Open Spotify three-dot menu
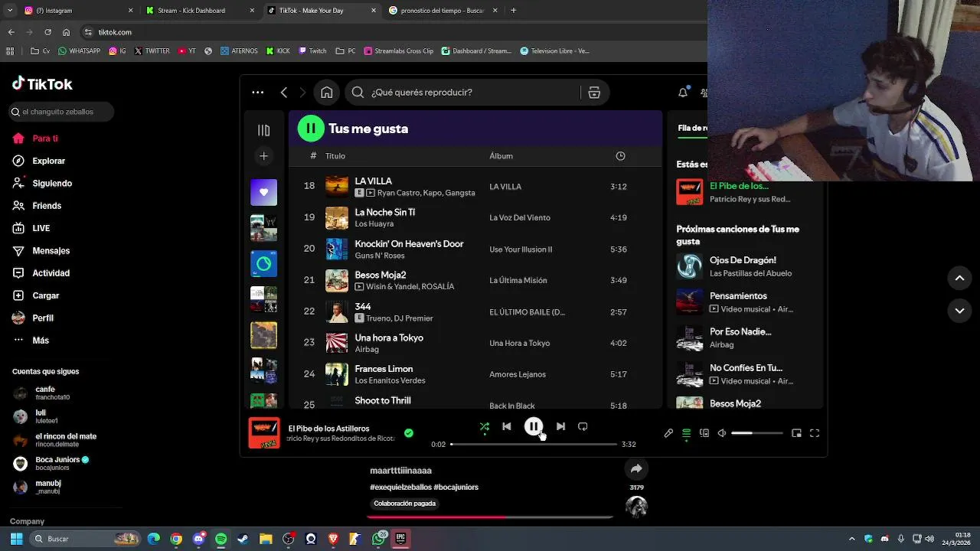This screenshot has width=980, height=551. [x=258, y=93]
